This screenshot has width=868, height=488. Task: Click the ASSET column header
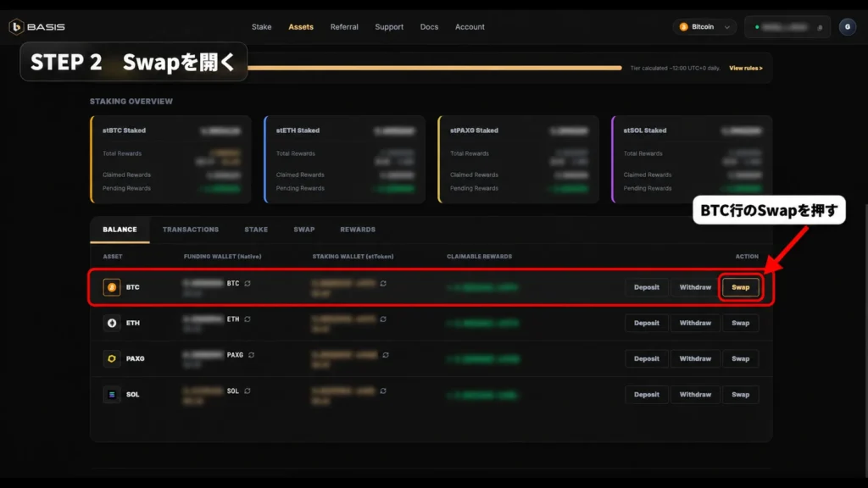(x=113, y=256)
